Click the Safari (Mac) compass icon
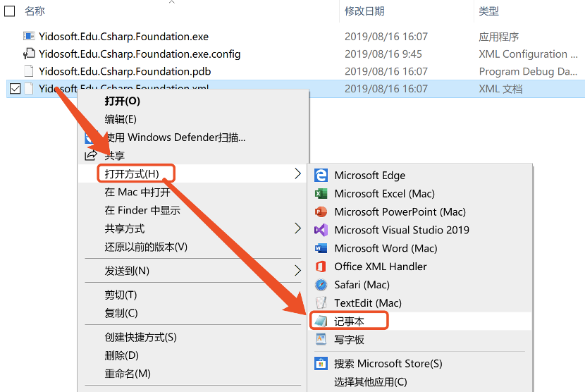Image resolution: width=585 pixels, height=392 pixels. [x=321, y=285]
